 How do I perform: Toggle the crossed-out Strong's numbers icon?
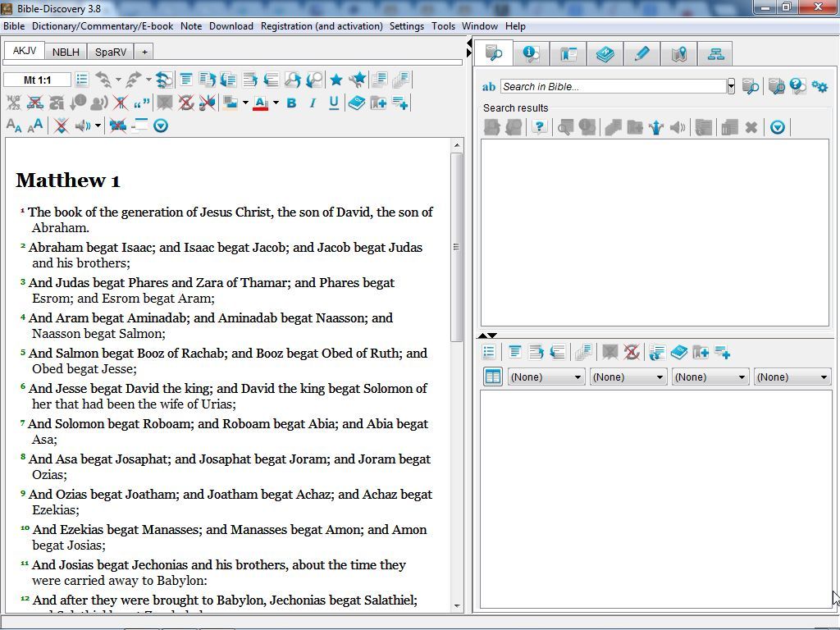pyautogui.click(x=14, y=103)
